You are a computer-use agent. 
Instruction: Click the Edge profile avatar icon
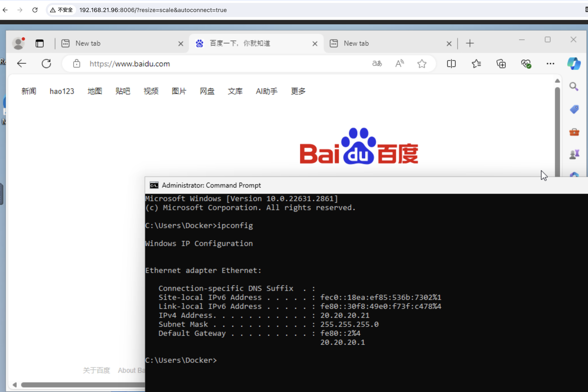point(18,43)
